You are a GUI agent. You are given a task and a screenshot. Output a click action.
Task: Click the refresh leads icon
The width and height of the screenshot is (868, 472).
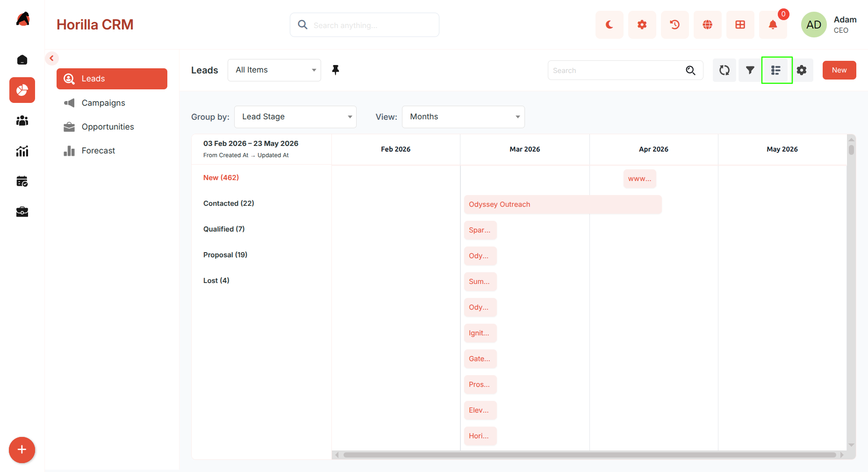[x=725, y=70]
